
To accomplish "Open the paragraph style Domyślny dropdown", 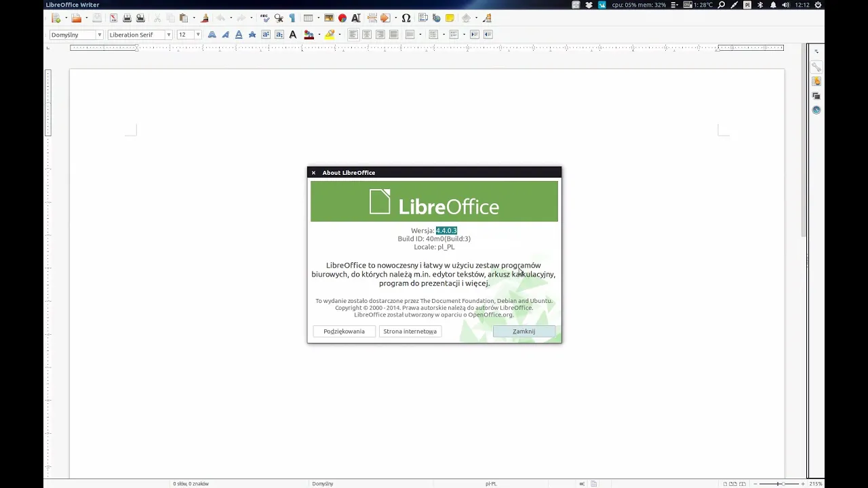I will click(x=100, y=35).
